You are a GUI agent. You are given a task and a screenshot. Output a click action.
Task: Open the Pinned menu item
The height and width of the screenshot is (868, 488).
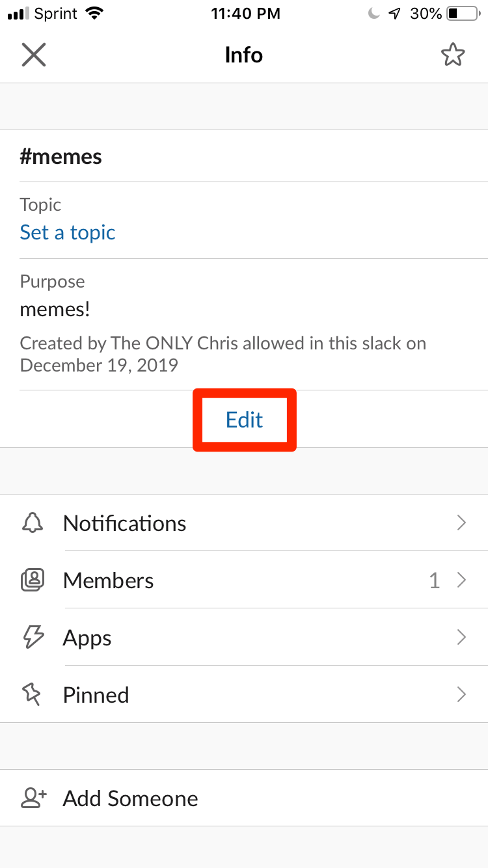[244, 694]
